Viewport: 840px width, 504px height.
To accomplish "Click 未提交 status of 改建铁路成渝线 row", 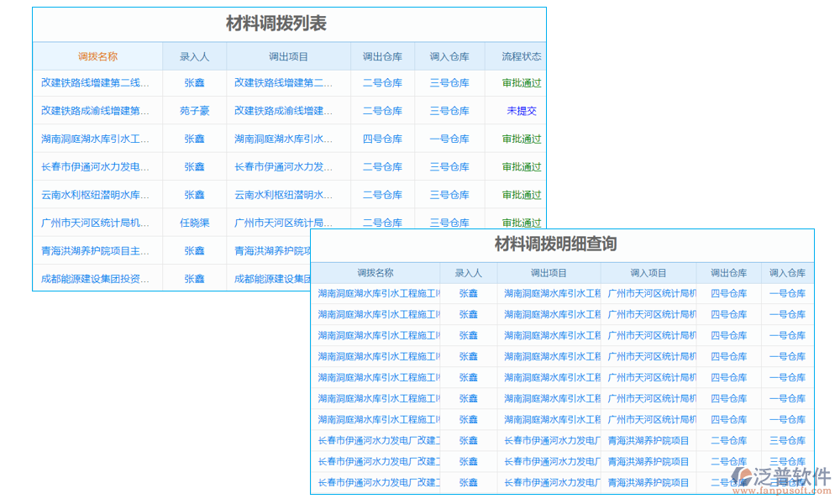I will (519, 110).
